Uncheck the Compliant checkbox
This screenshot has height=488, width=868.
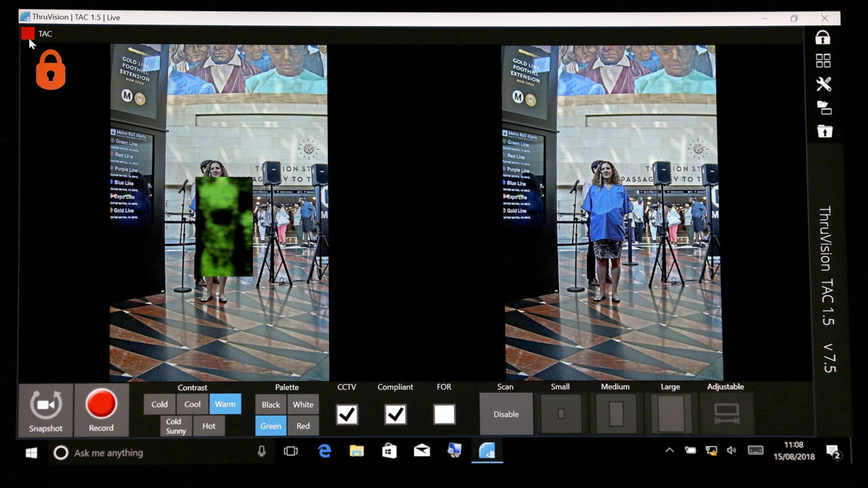[395, 414]
